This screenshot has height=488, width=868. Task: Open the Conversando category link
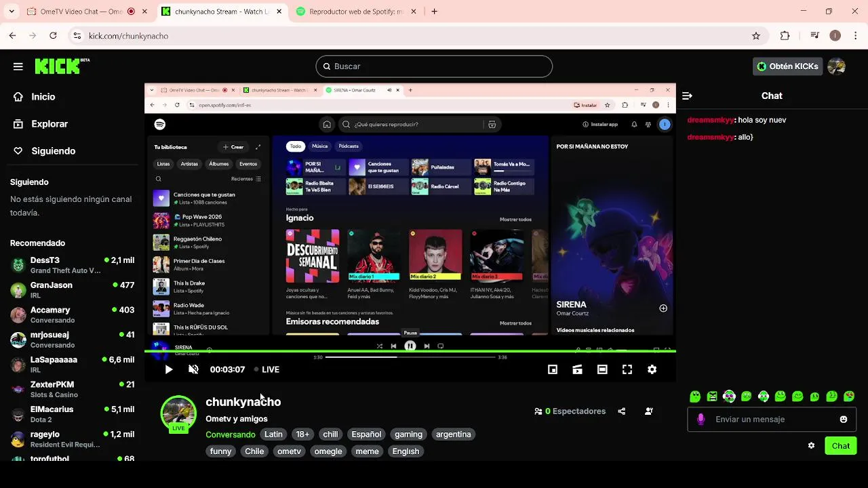pos(231,434)
